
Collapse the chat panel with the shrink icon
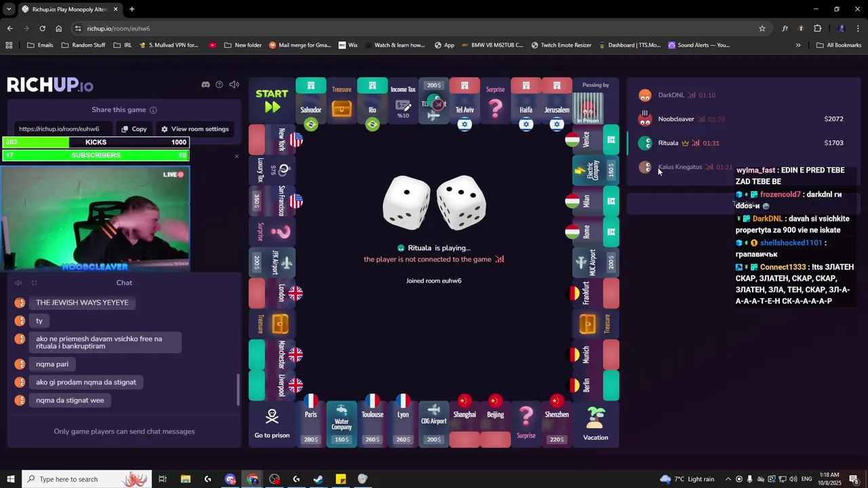(34, 283)
